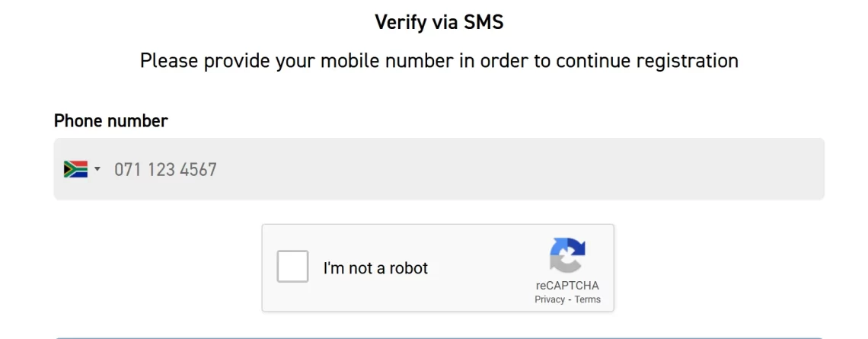Click the mobile number registration instruction text
This screenshot has height=339, width=868.
(x=439, y=60)
